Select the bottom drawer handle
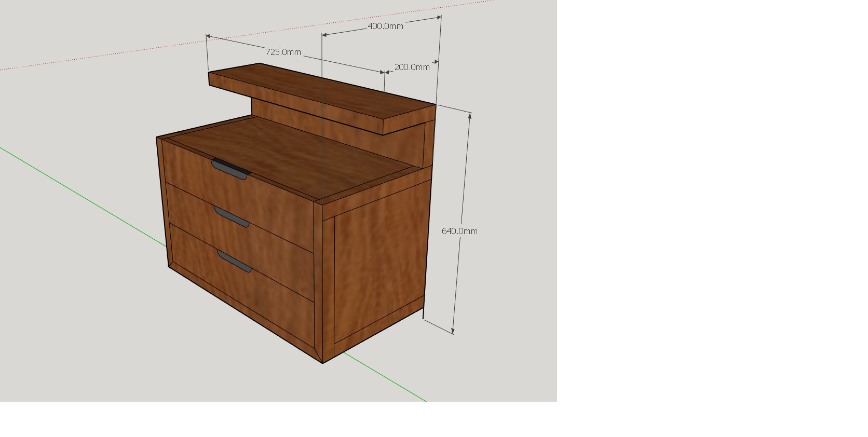 pos(234,261)
